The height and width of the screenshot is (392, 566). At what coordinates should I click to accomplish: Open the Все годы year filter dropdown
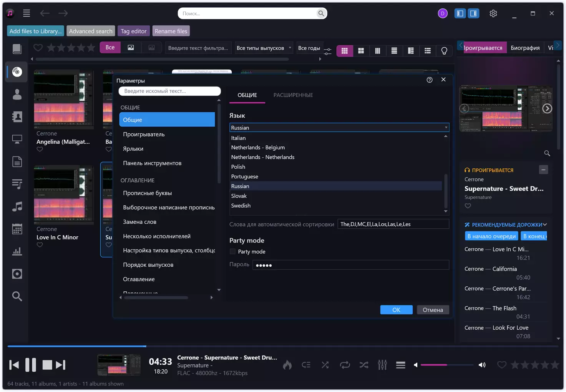coord(309,48)
